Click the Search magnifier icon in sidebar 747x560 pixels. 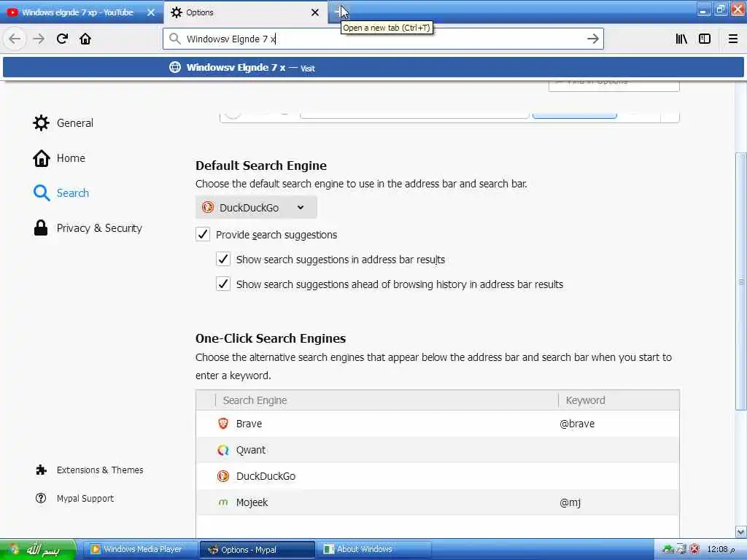(42, 192)
